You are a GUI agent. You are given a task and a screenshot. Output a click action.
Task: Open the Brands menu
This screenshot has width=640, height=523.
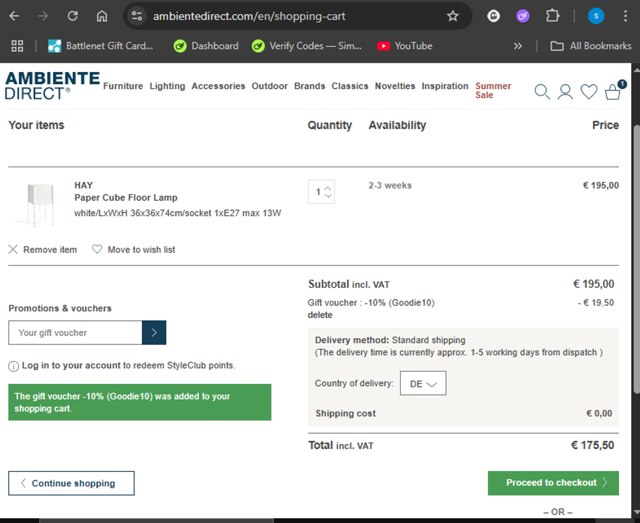[309, 86]
